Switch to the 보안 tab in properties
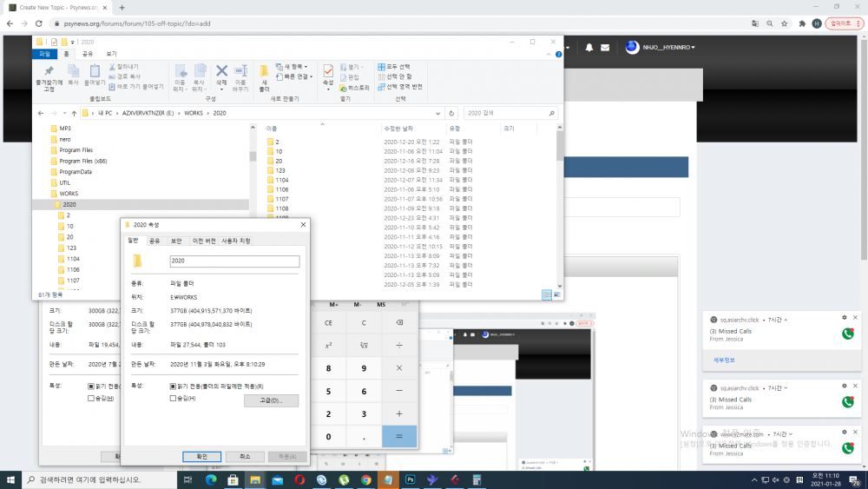 tap(176, 241)
